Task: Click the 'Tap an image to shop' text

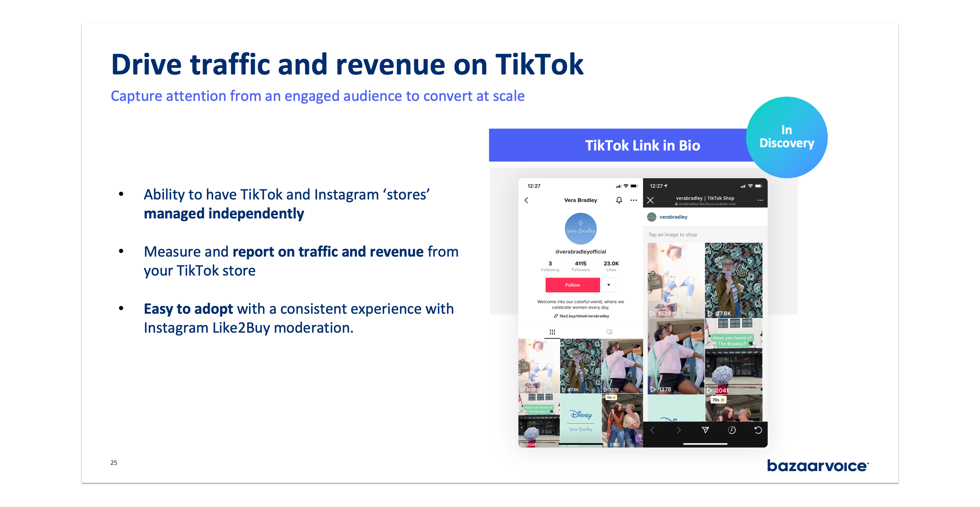Action: tap(672, 234)
